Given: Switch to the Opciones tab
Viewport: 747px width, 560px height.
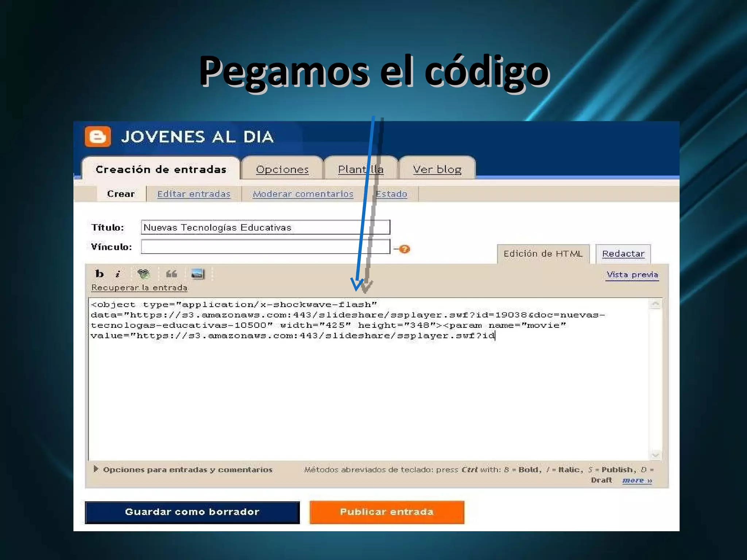Looking at the screenshot, I should [x=282, y=169].
